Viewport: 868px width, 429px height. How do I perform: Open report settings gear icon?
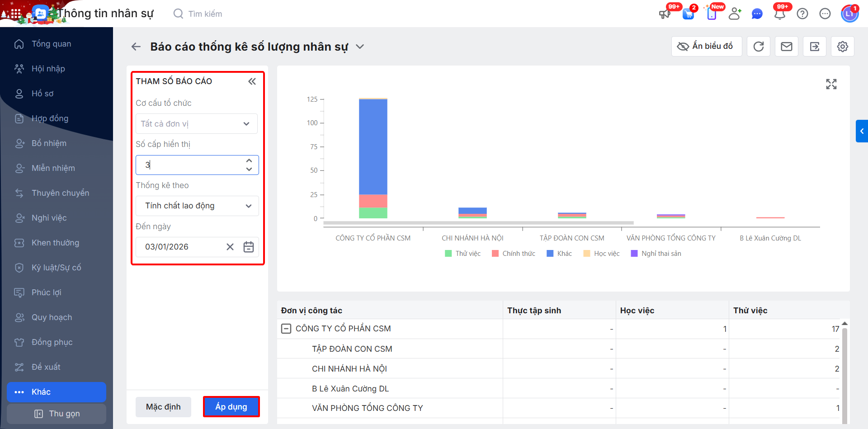(x=843, y=47)
